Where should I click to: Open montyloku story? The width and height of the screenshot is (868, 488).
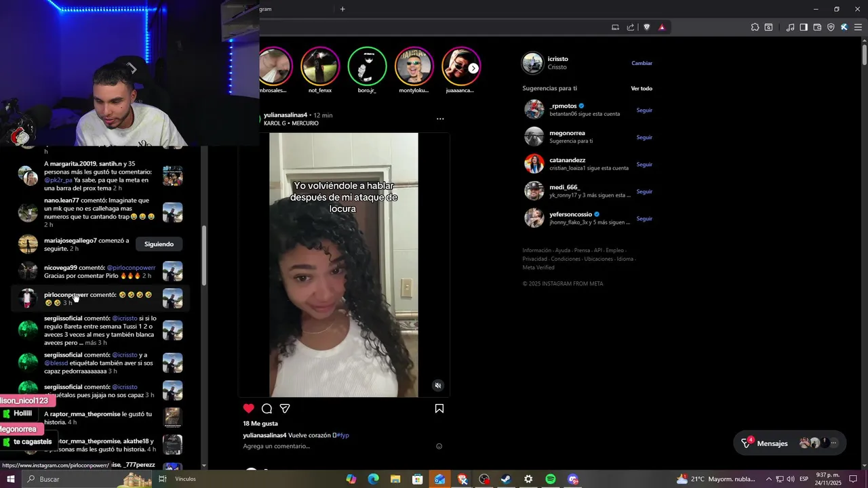[414, 66]
